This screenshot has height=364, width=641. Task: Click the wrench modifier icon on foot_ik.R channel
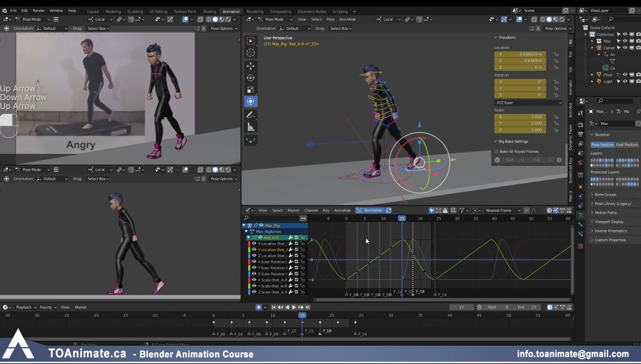coord(291,237)
